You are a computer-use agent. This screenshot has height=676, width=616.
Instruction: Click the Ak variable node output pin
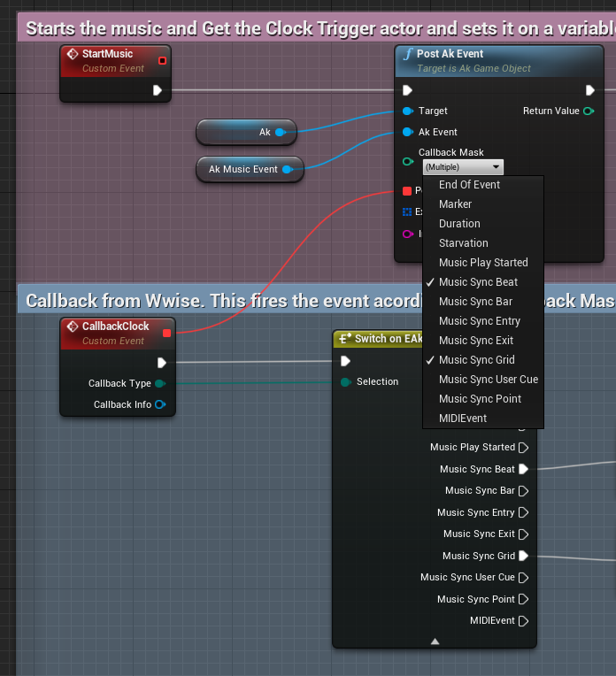point(280,132)
